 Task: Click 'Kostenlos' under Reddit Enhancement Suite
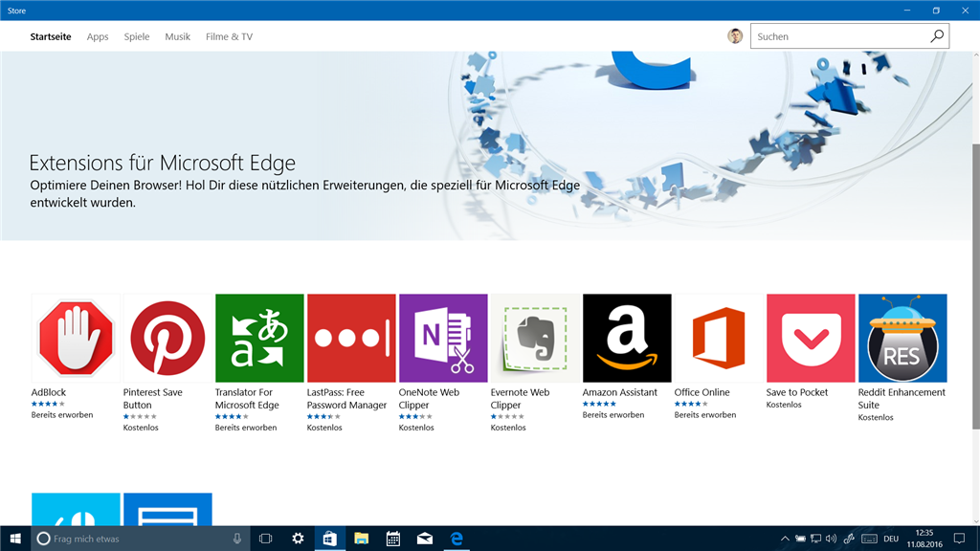(x=876, y=417)
